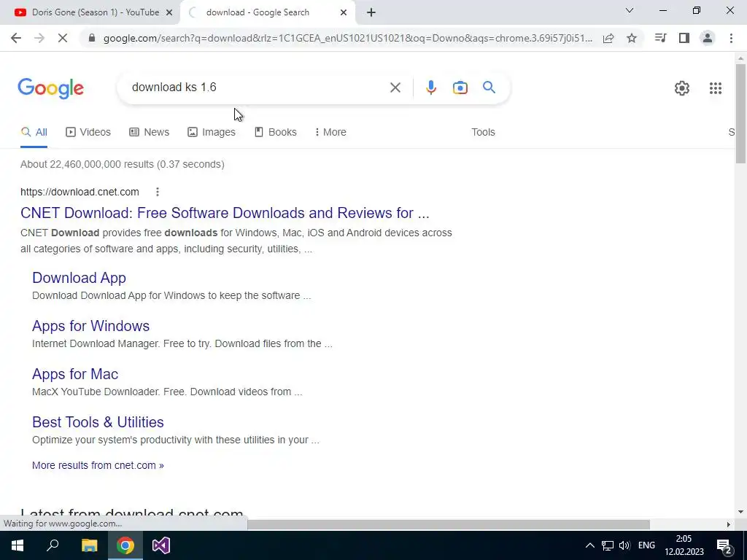Open Windows Start menu

(18, 545)
